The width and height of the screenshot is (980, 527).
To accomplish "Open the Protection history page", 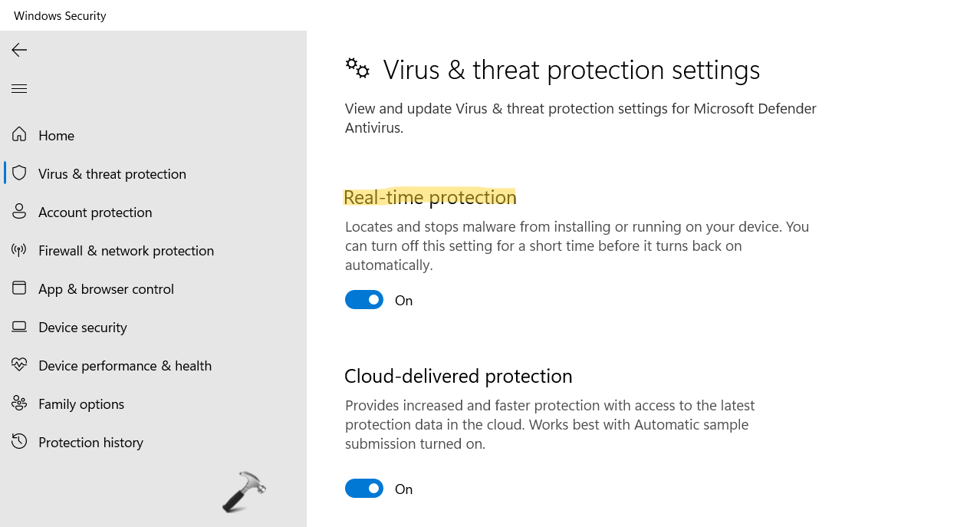I will (90, 443).
